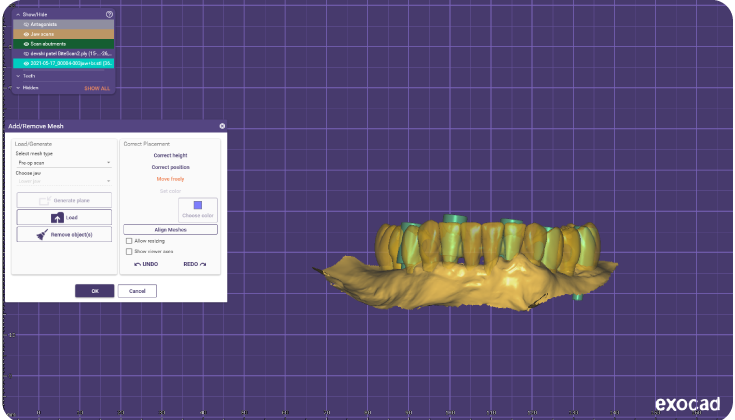
Task: Open the Select mesh type dropdown
Action: (64, 162)
